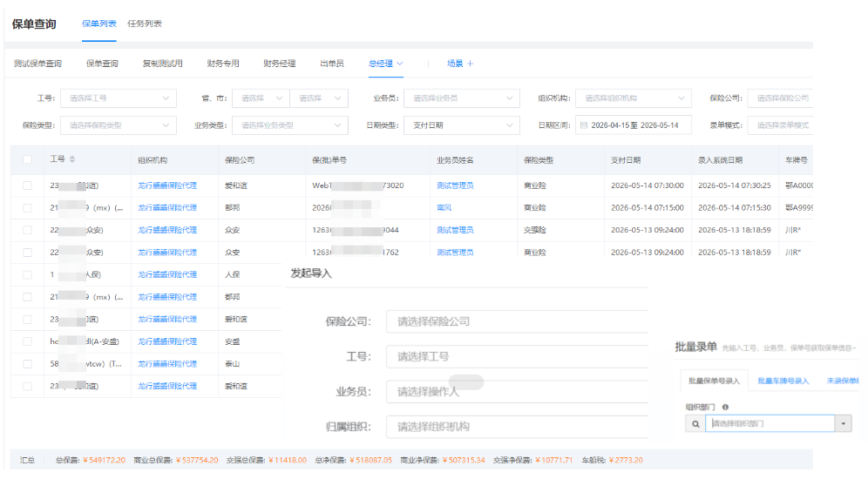Screen dimensions: 868x486
Task: Click the 业务员姓名 column header
Action: click(x=455, y=160)
